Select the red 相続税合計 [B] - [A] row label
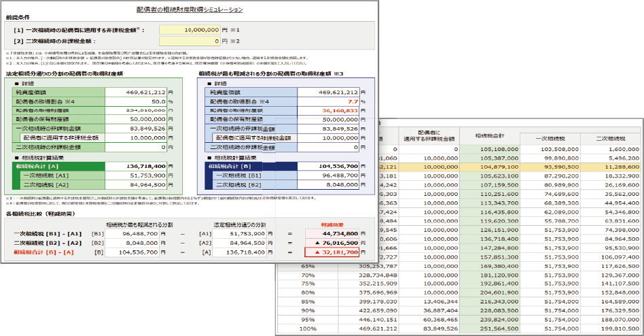Screen dimensions: 644x336 pos(43,252)
